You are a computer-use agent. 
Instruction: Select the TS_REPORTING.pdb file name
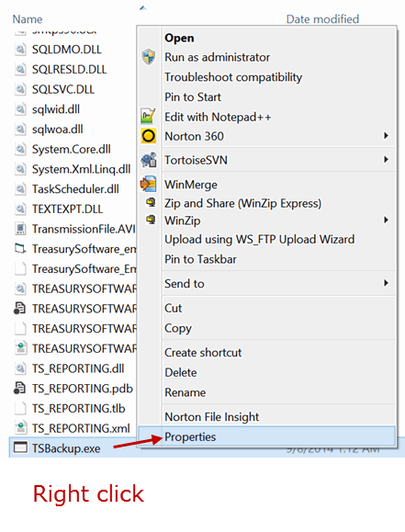pyautogui.click(x=83, y=389)
